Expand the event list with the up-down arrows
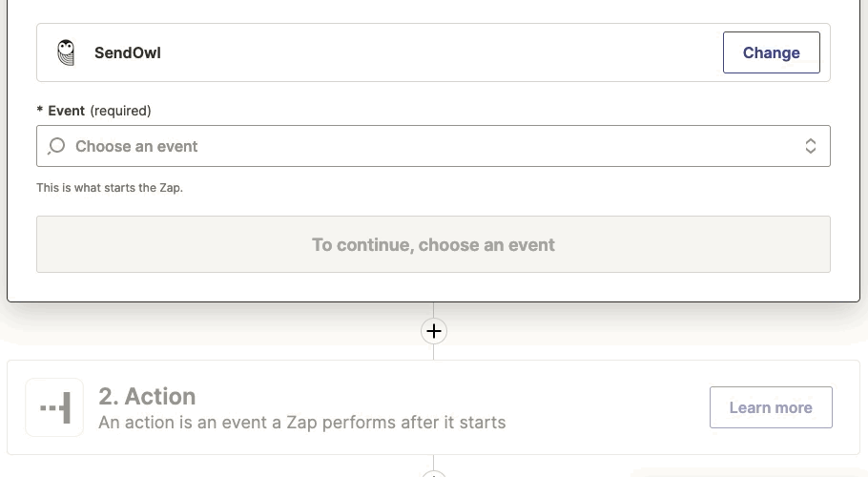Screen dimensions: 868x477 pos(810,146)
